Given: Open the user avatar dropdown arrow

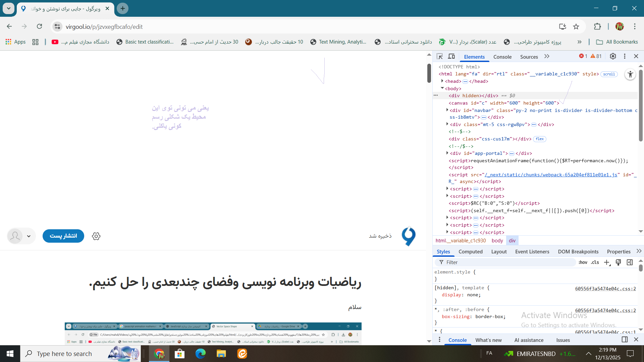Looking at the screenshot, I should [x=29, y=236].
